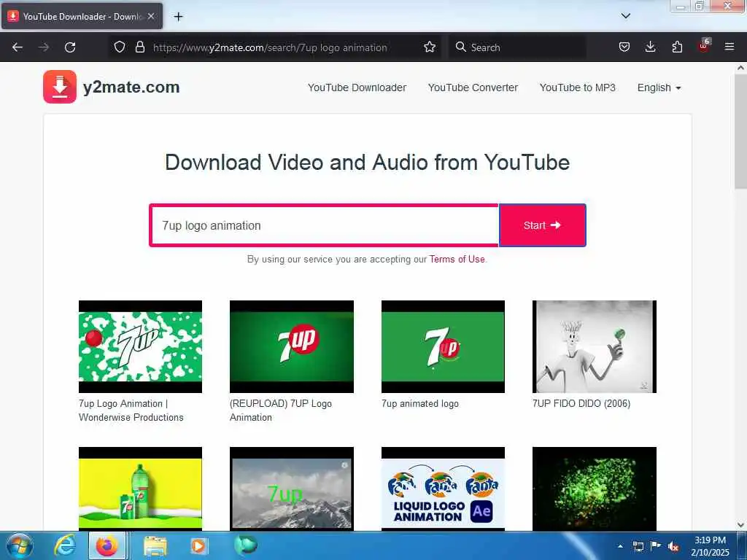Click the uBlock Origin extension icon
The image size is (747, 560).
704,46
